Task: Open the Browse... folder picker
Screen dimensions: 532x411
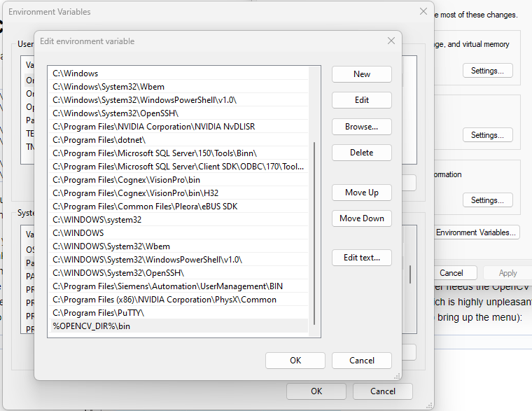Action: coord(361,127)
